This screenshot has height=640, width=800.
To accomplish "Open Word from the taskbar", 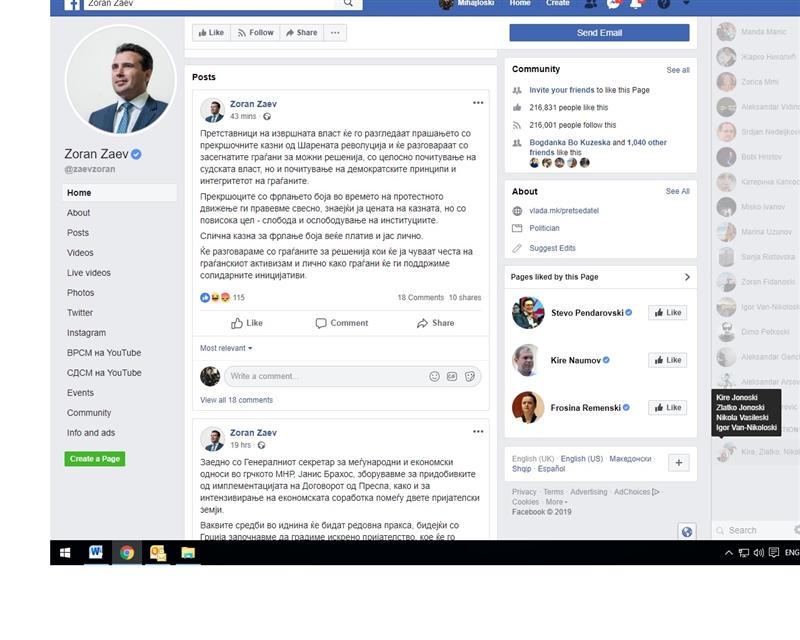I will (95, 553).
